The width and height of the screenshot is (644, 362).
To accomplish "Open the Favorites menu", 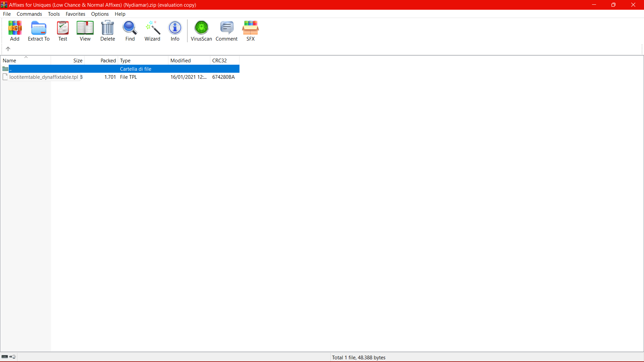I will pyautogui.click(x=75, y=14).
